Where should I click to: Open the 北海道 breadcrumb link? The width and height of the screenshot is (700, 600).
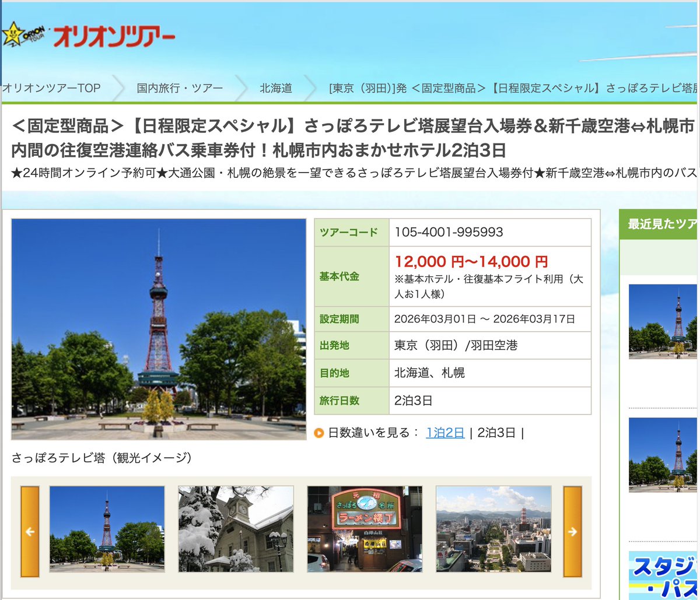tap(276, 88)
